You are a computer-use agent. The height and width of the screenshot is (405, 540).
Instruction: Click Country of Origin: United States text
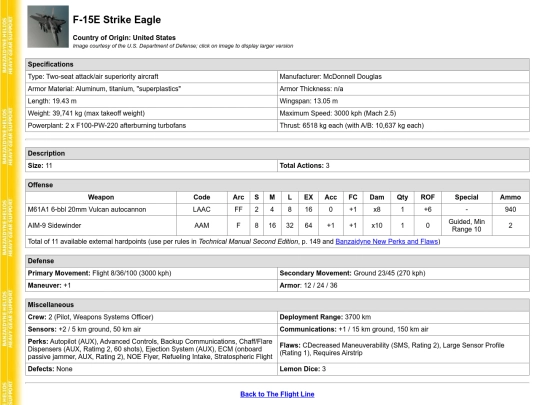click(124, 38)
